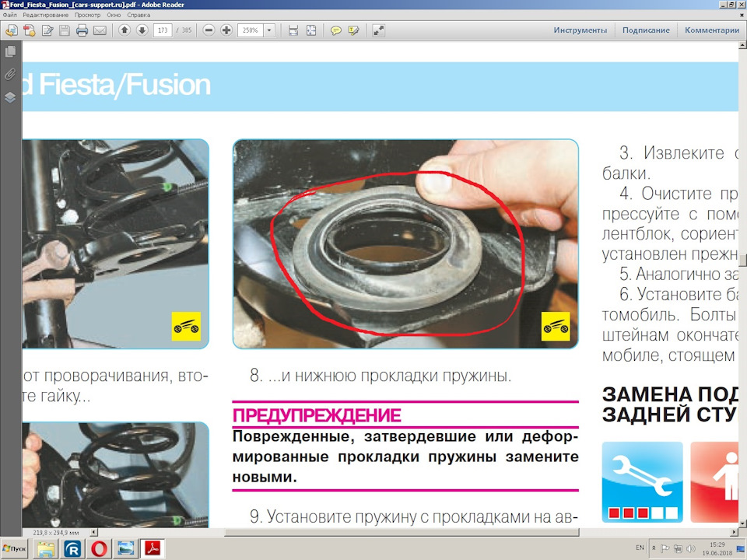Add a sticky note comment icon
The height and width of the screenshot is (560, 747).
click(x=336, y=30)
